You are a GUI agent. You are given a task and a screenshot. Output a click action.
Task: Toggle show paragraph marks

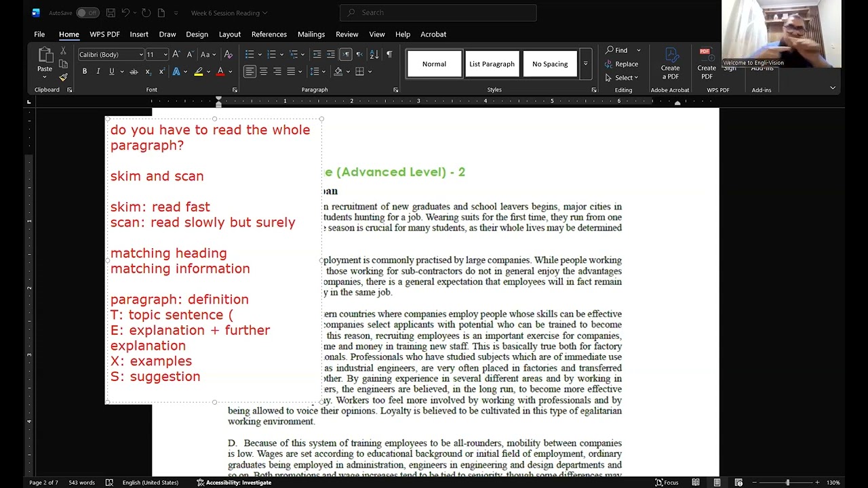coord(389,54)
